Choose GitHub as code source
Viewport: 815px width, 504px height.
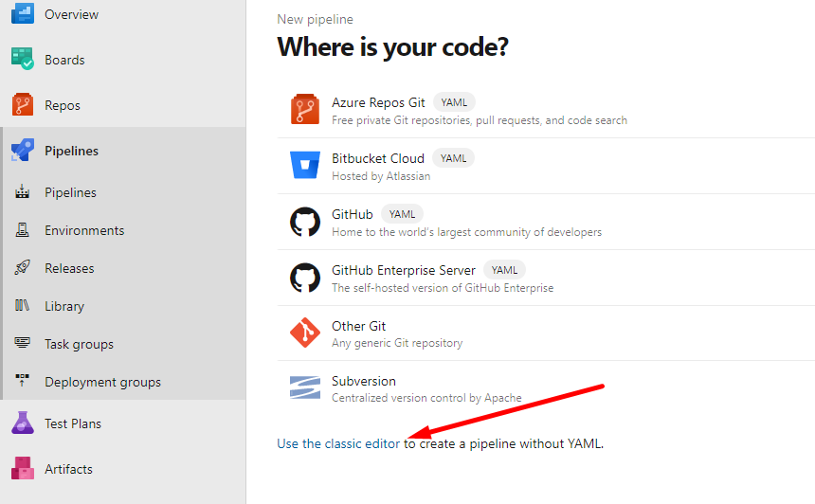click(353, 214)
